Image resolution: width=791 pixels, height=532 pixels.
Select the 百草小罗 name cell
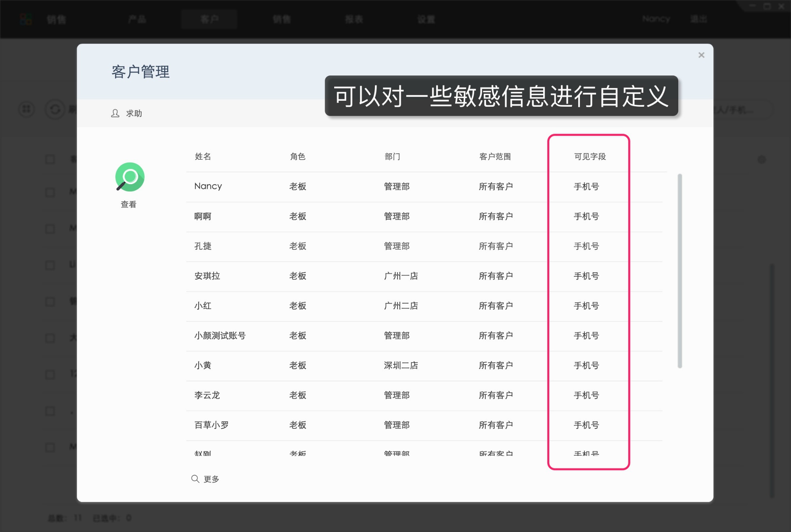tap(212, 425)
